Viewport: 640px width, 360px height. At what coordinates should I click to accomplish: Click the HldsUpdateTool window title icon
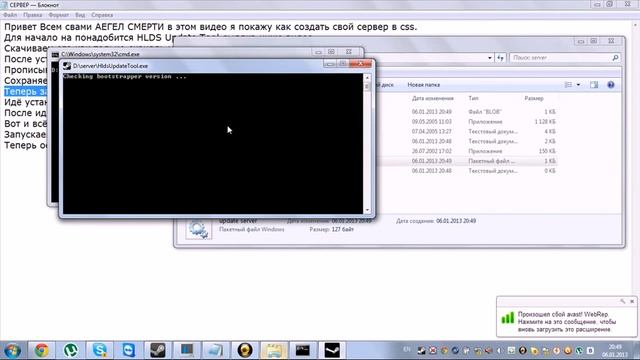pyautogui.click(x=67, y=66)
